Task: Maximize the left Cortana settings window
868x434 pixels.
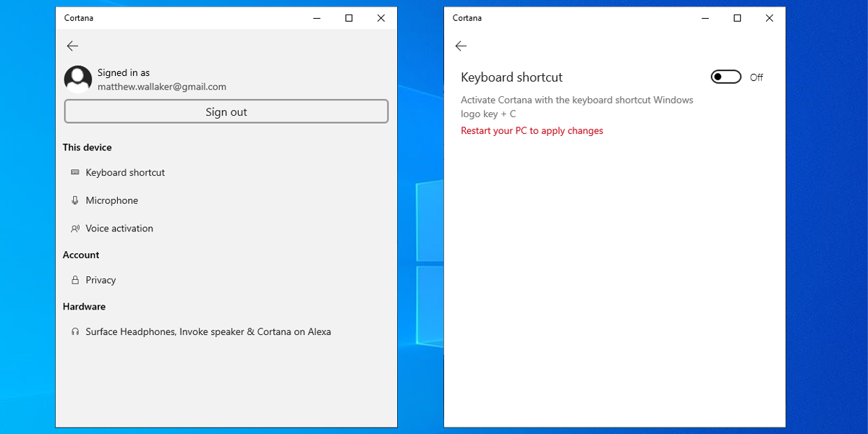Action: [x=349, y=18]
